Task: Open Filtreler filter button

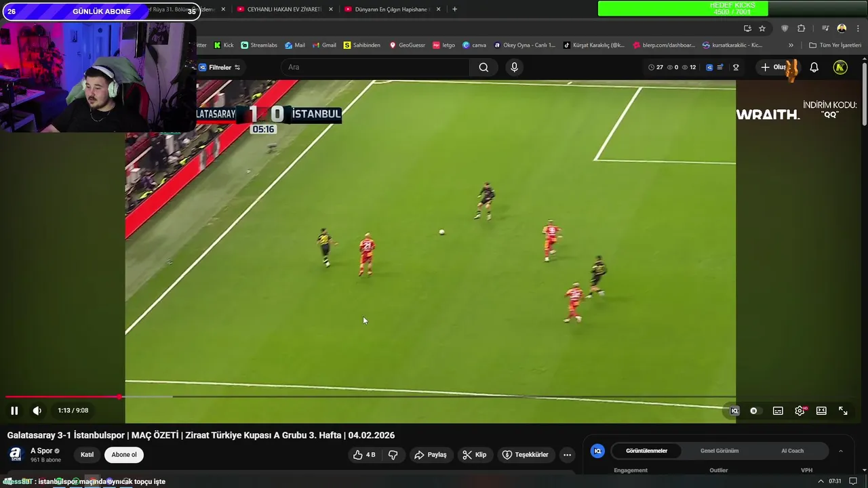Action: (219, 67)
